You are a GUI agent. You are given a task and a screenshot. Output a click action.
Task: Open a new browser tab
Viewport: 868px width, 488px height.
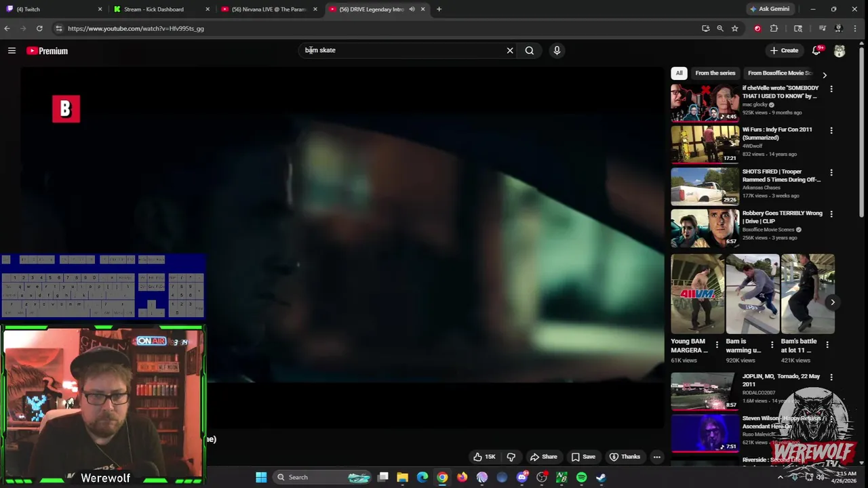[439, 9]
